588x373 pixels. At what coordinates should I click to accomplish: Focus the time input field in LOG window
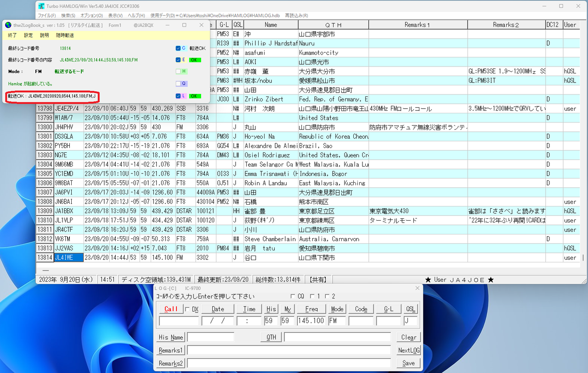point(249,321)
